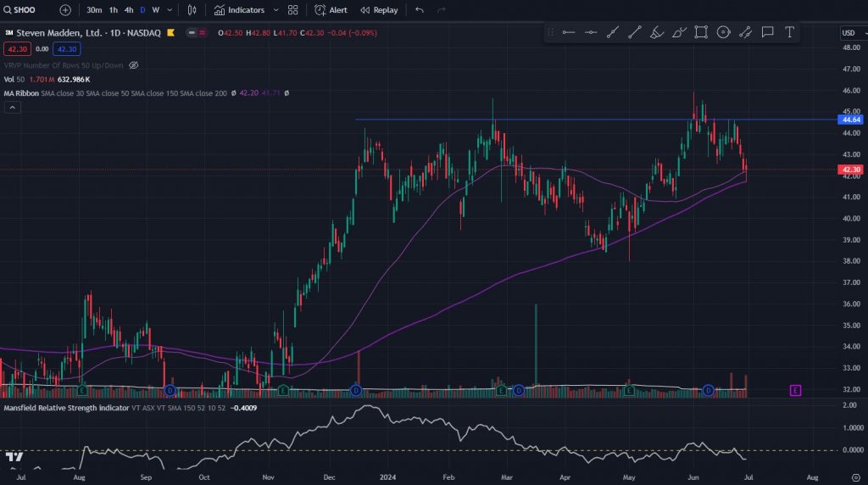Pick the brush drawing tool
The width and height of the screenshot is (868, 485).
click(x=657, y=32)
